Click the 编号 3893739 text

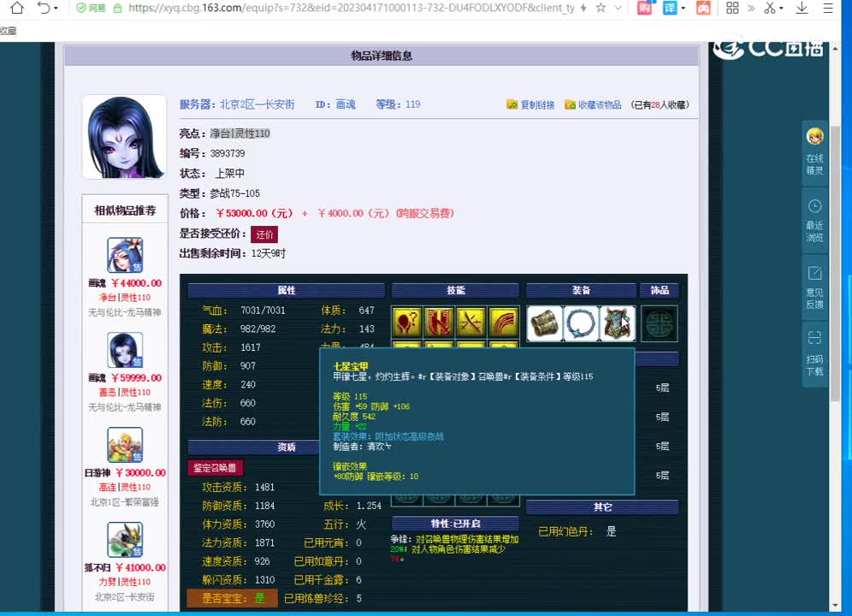(x=212, y=154)
